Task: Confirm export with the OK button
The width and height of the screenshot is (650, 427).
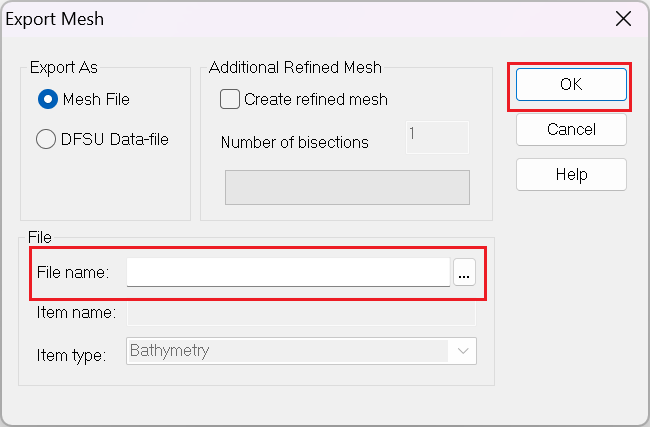Action: (571, 85)
